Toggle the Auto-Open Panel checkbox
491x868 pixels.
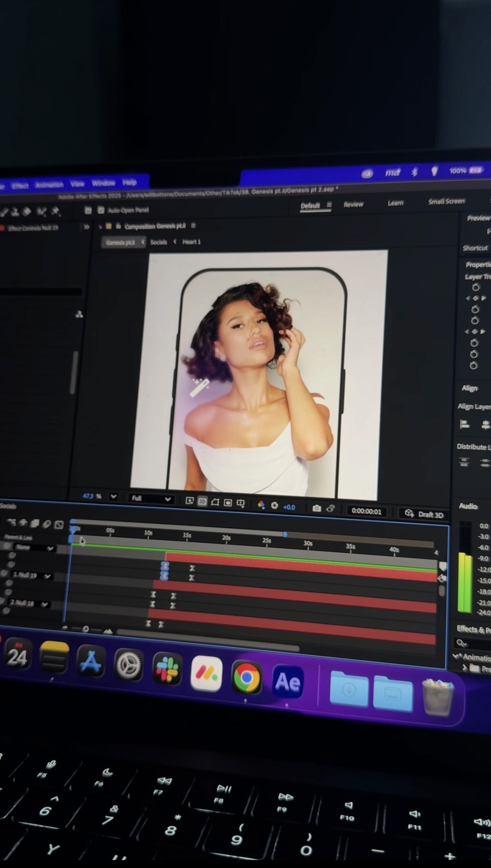click(101, 210)
